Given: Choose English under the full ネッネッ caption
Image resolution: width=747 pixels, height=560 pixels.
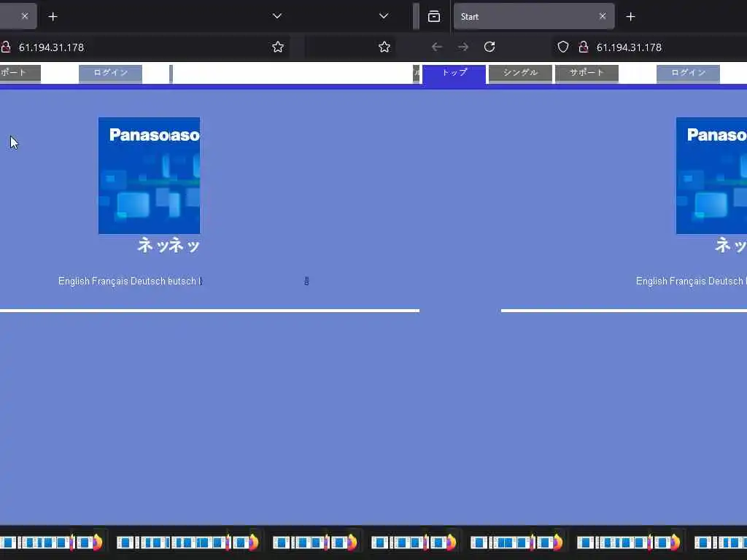Looking at the screenshot, I should click(x=74, y=281).
